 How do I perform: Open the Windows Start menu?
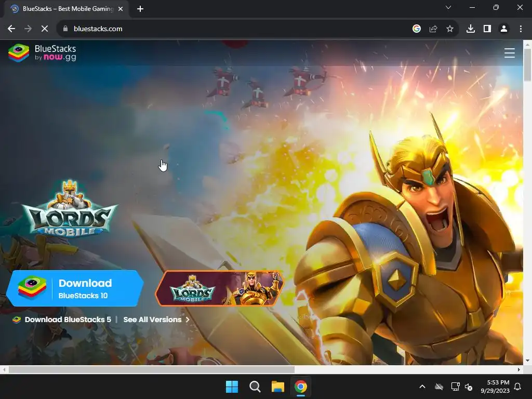pyautogui.click(x=232, y=387)
